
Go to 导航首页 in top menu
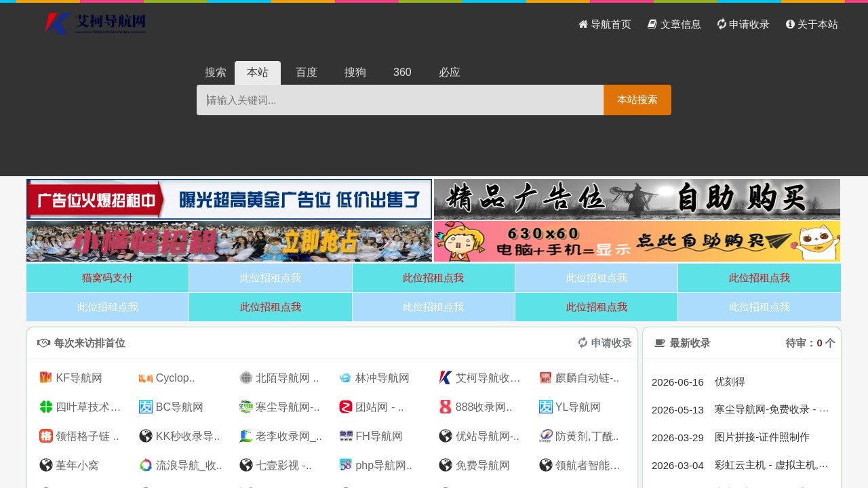pos(605,24)
